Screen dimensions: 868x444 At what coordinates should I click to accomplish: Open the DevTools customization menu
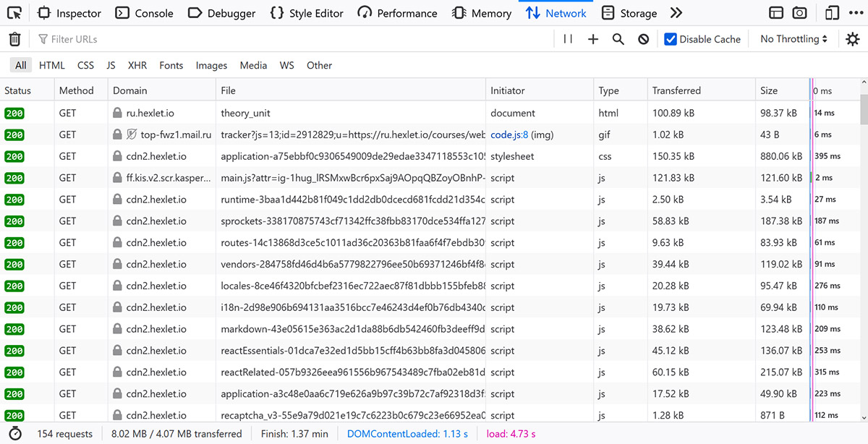(x=856, y=12)
